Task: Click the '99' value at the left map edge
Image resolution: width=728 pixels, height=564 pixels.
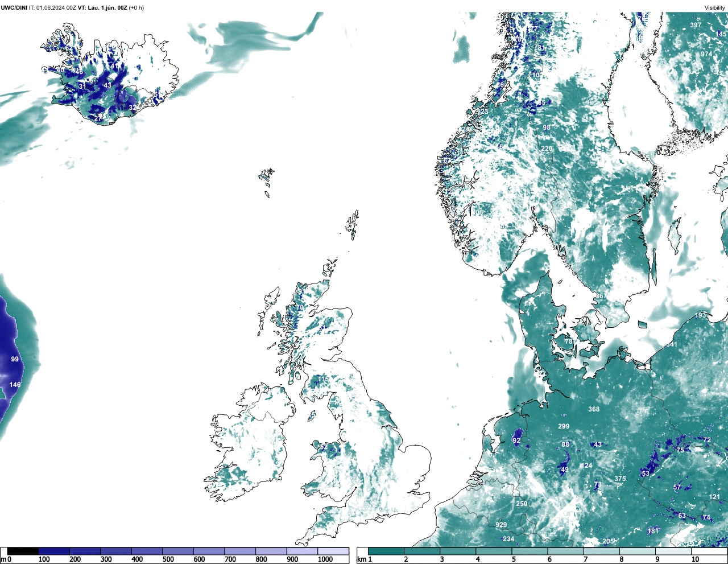Action: 15,359
